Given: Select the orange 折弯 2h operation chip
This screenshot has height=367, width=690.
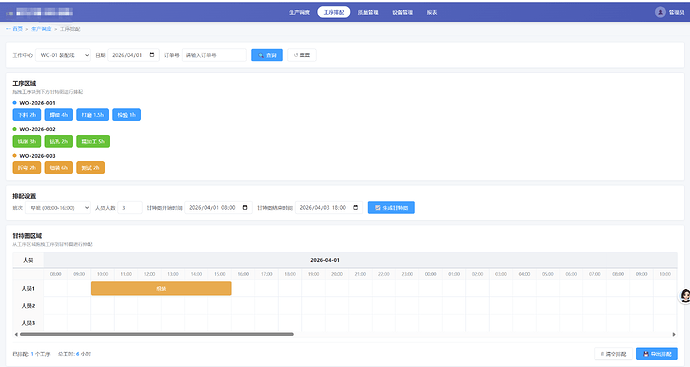Looking at the screenshot, I should (27, 168).
